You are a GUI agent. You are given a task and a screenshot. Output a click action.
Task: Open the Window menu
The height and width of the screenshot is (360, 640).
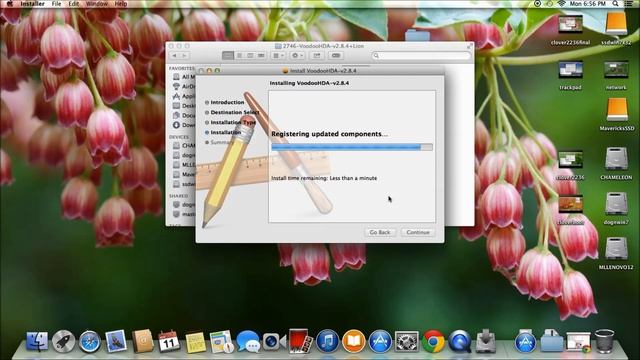(97, 4)
